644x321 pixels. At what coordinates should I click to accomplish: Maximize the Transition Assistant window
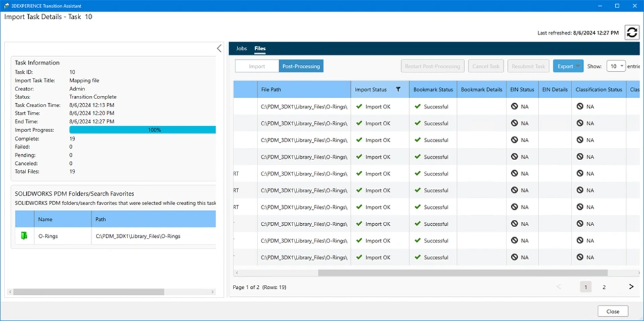[617, 6]
